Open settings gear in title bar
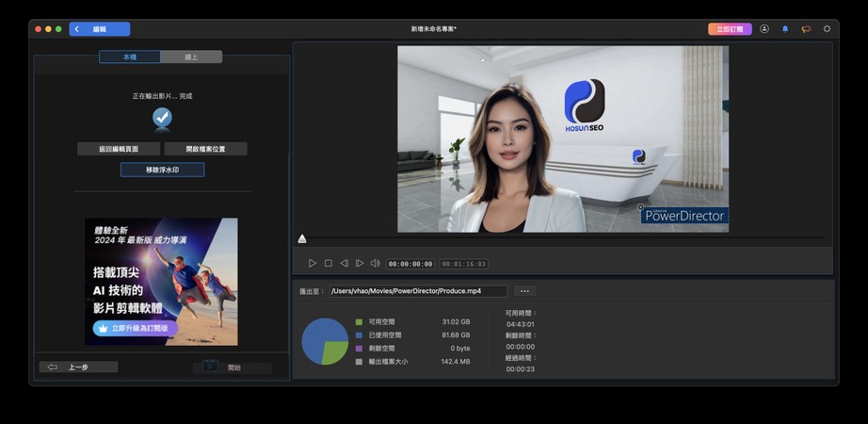 click(827, 29)
